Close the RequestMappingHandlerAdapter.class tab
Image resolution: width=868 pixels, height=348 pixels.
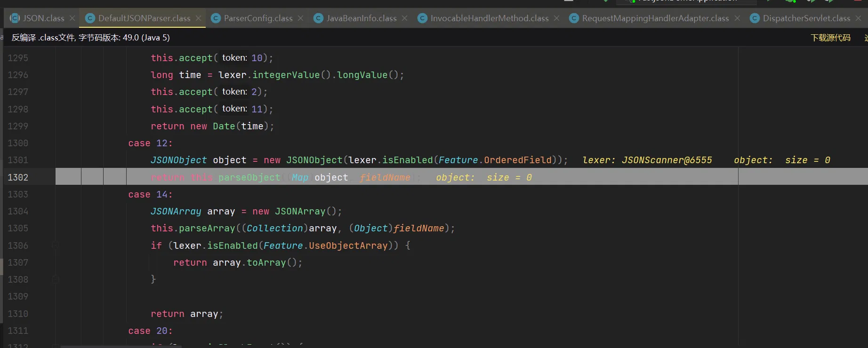tap(737, 18)
